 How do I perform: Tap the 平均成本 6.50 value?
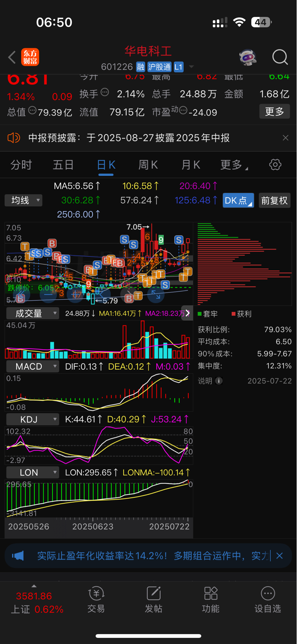(284, 342)
